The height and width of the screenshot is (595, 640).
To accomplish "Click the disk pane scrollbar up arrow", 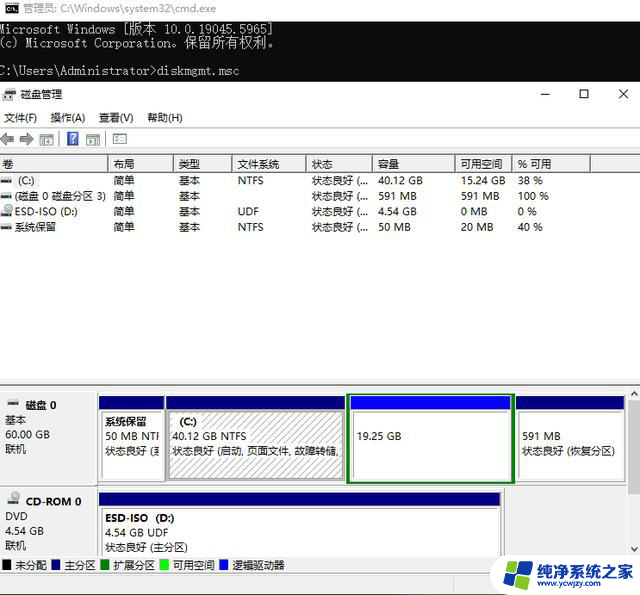I will point(634,394).
